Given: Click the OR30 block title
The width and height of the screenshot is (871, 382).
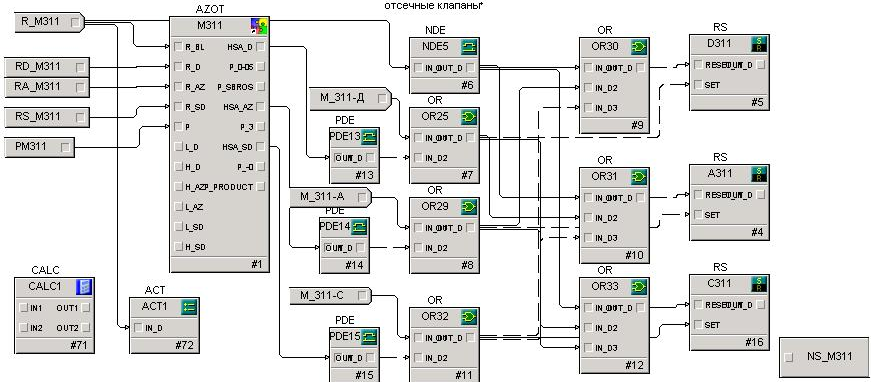Looking at the screenshot, I should click(x=604, y=47).
